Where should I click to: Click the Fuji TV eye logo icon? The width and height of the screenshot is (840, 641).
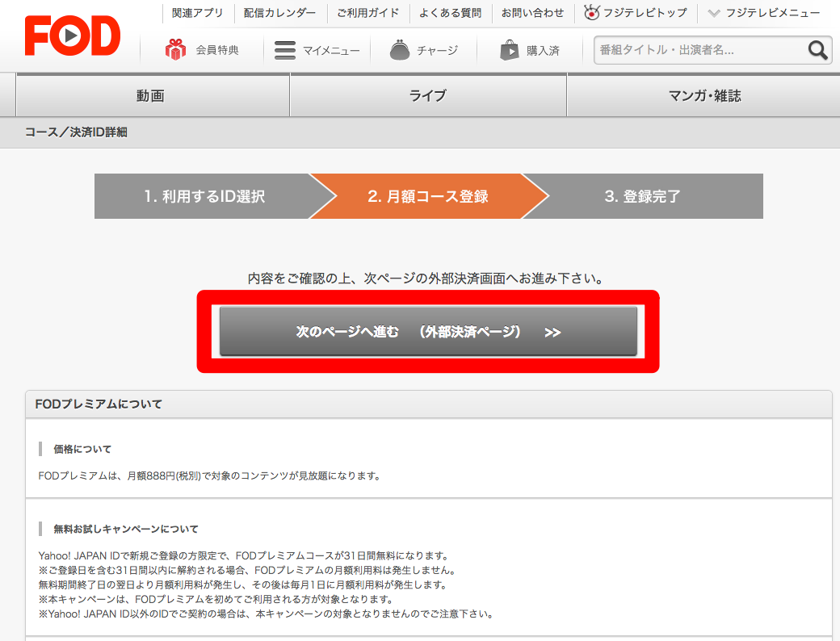pos(591,12)
